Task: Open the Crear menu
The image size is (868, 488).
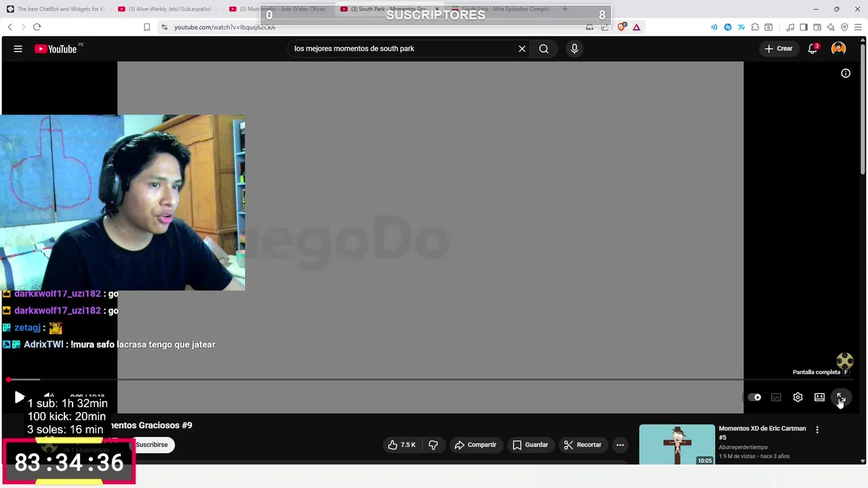Action: tap(778, 49)
